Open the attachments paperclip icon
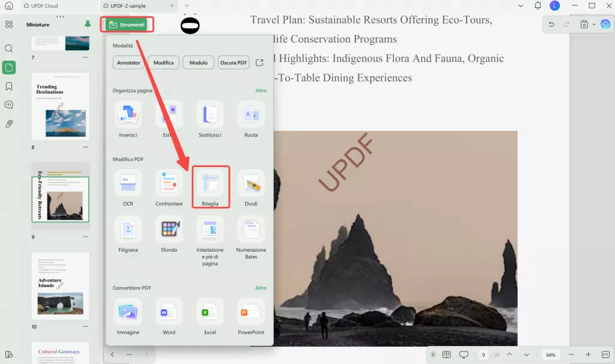Image resolution: width=615 pixels, height=364 pixels. click(9, 124)
